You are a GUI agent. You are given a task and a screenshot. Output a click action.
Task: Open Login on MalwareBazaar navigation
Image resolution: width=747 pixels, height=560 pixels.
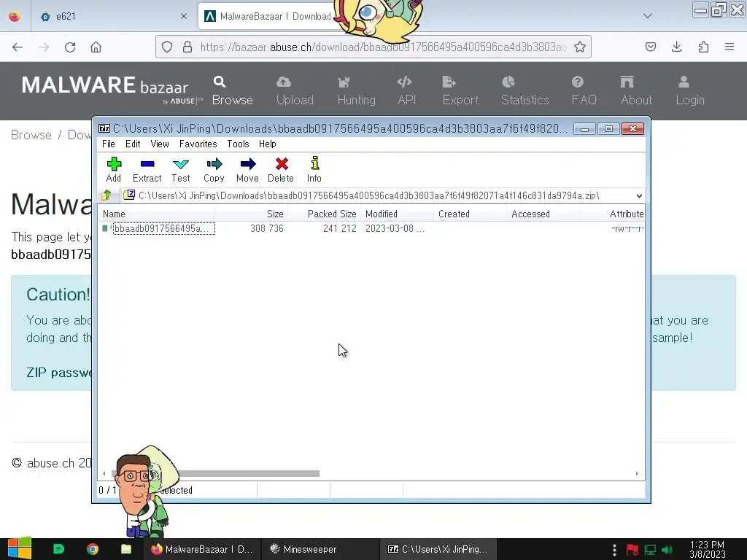point(690,91)
